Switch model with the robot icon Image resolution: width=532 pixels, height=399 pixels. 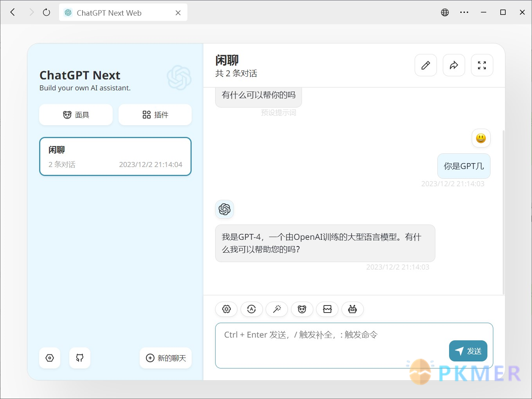coord(352,309)
